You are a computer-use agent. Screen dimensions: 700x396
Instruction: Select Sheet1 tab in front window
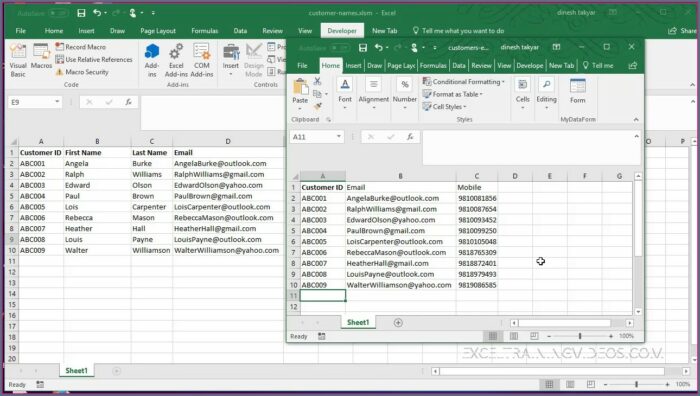tap(358, 322)
